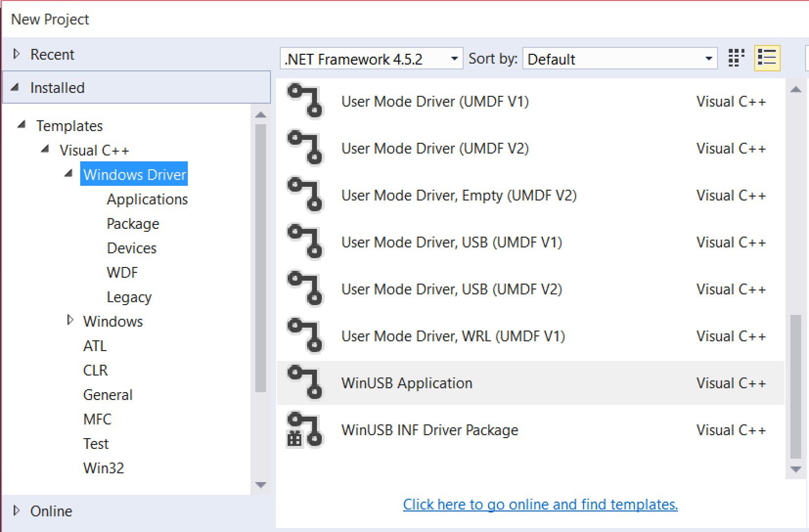Choose the WinUSB Application template name

[407, 383]
